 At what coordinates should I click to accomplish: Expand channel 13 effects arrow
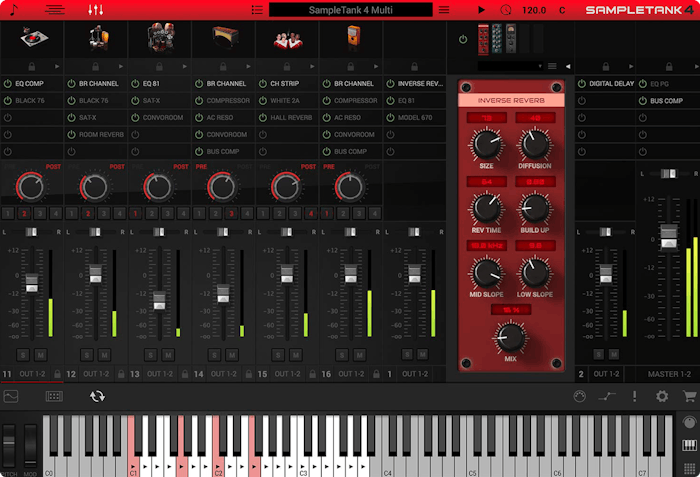point(185,67)
